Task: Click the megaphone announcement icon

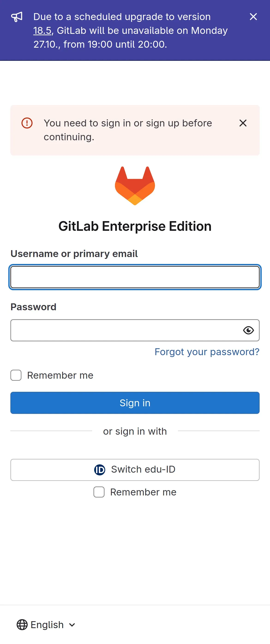Action: coord(17,17)
